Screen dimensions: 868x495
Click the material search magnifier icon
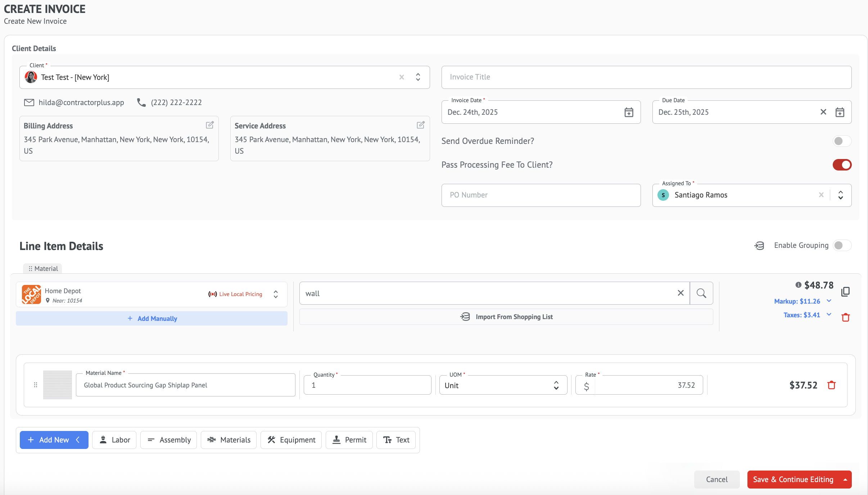coord(701,293)
